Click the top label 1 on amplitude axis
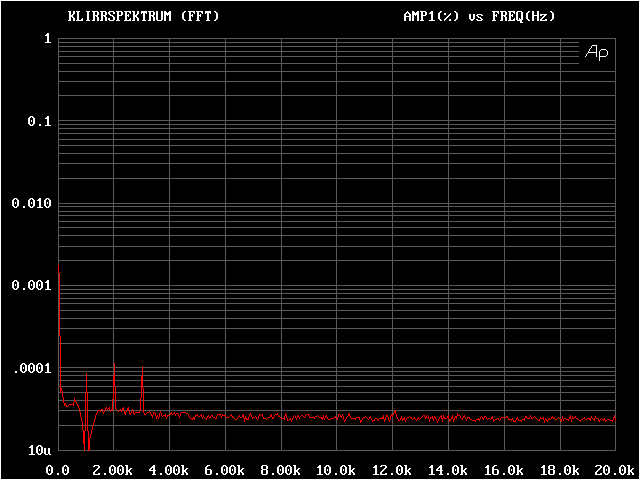640x480 pixels. (x=47, y=38)
